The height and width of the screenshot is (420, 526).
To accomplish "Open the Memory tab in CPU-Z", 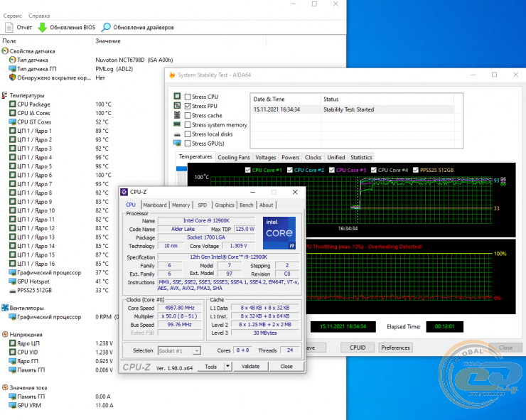I will click(181, 205).
